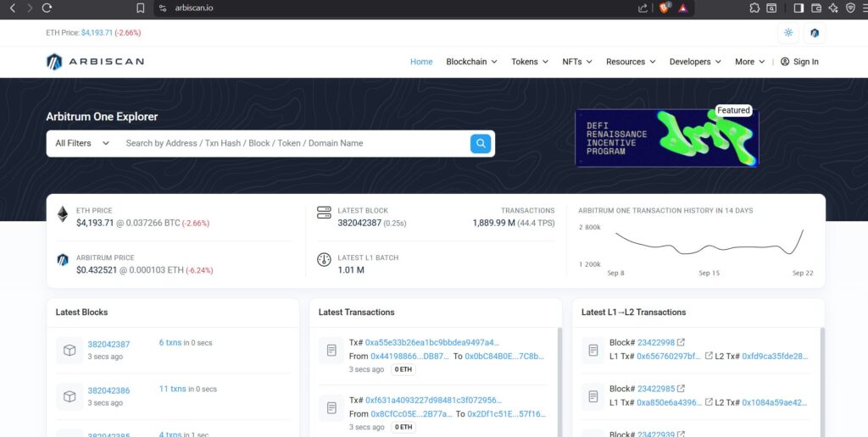Click the Brave Rewards triangle icon
This screenshot has height=437, width=868.
[x=683, y=8]
